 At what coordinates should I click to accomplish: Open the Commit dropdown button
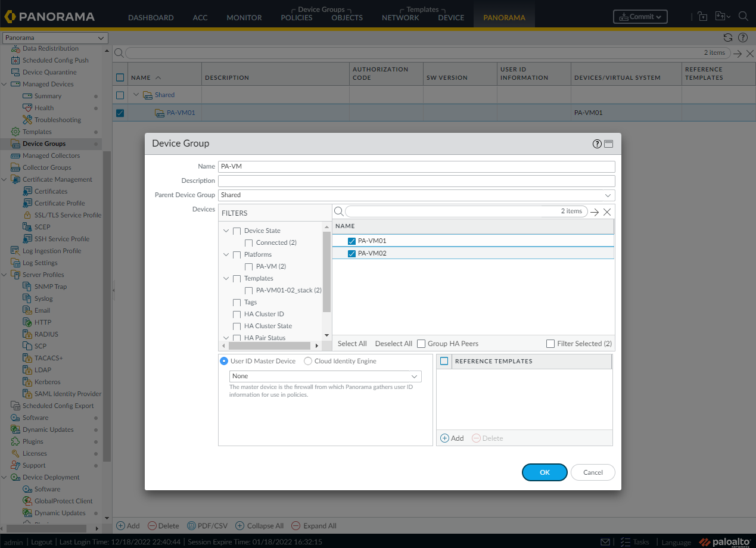pyautogui.click(x=640, y=17)
